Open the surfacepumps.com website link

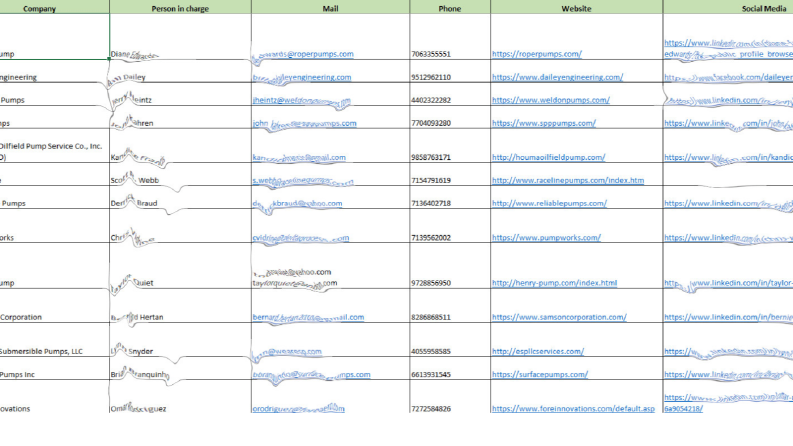[x=540, y=374]
